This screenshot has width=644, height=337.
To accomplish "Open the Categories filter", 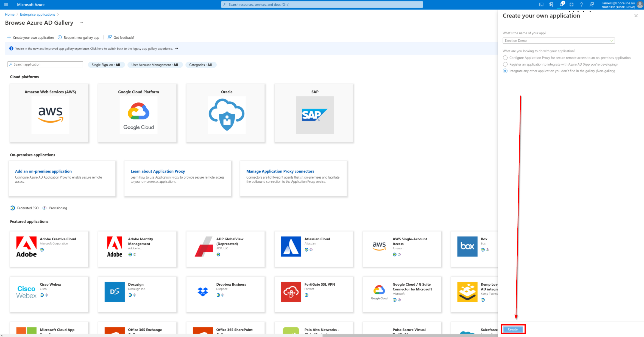I will click(200, 65).
